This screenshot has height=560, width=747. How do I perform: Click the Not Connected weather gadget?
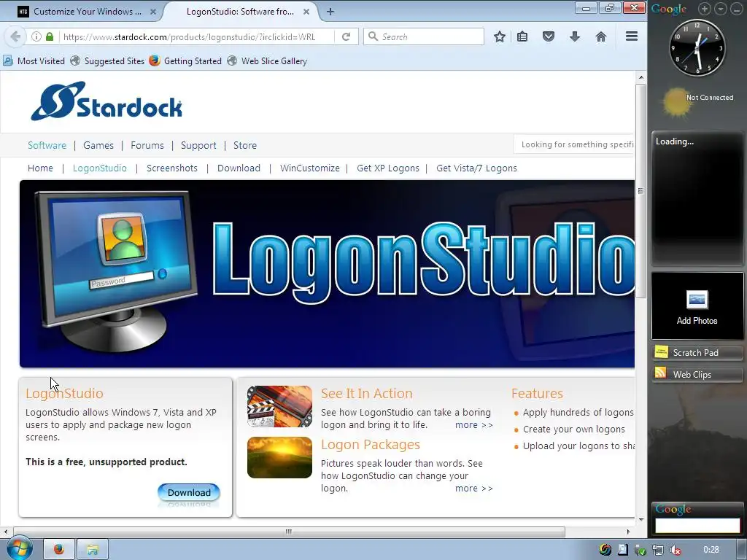[x=697, y=101]
